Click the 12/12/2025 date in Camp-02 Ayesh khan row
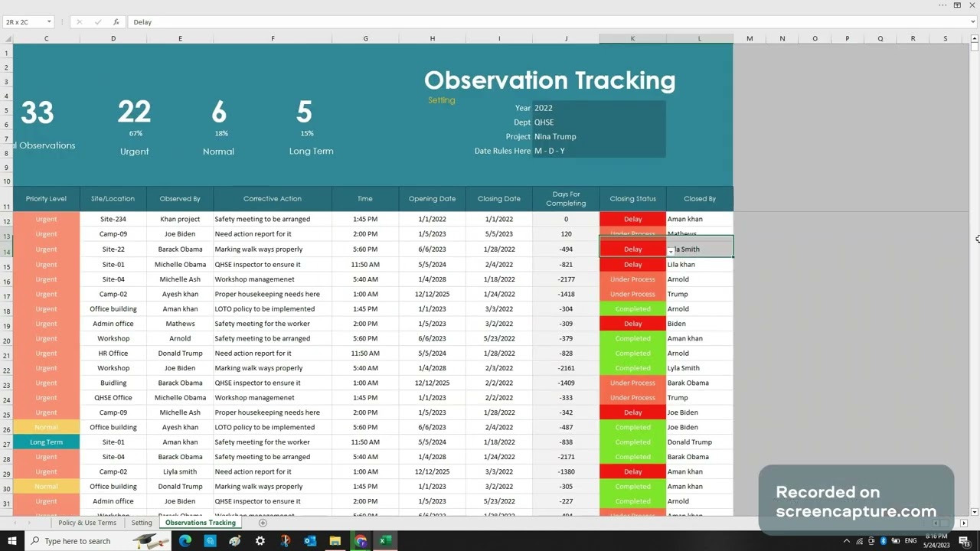 click(432, 294)
